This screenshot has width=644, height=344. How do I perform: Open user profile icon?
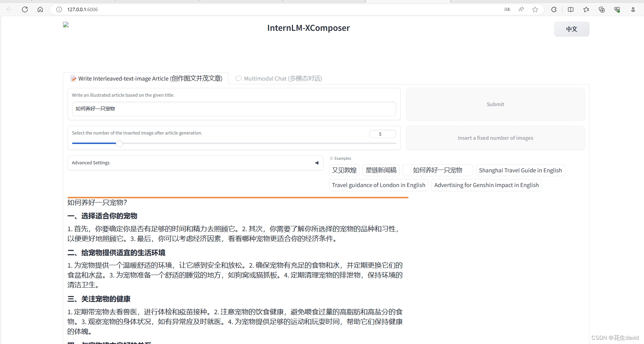(633, 9)
